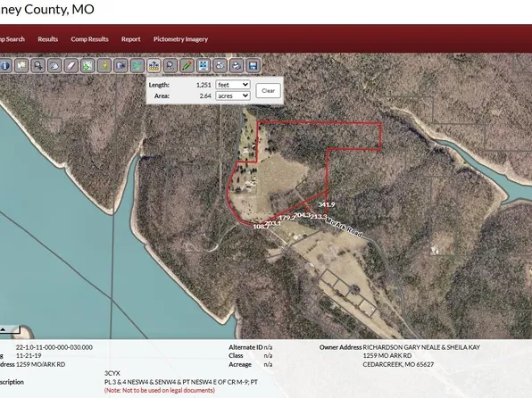Click the zoom to full extent tool
Image resolution: width=532 pixels, height=398 pixels.
coord(204,65)
